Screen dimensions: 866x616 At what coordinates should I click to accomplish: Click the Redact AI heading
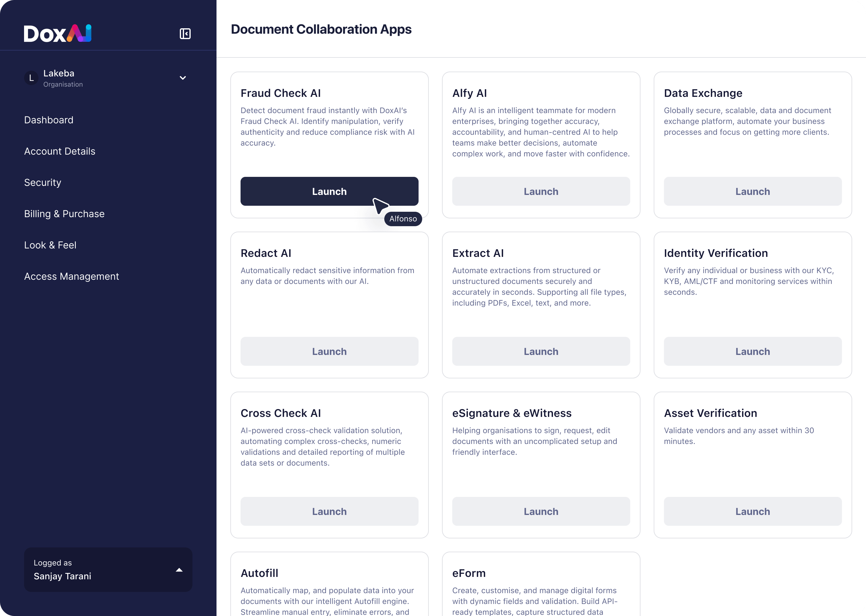pos(266,253)
